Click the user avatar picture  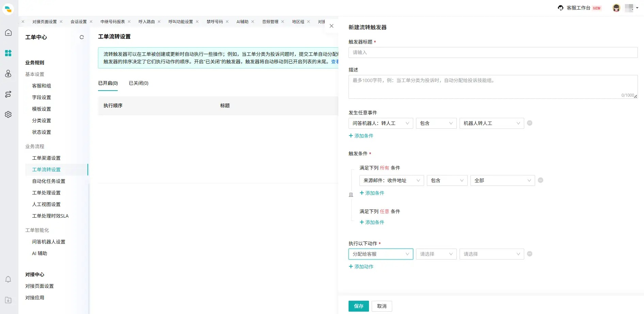point(616,8)
